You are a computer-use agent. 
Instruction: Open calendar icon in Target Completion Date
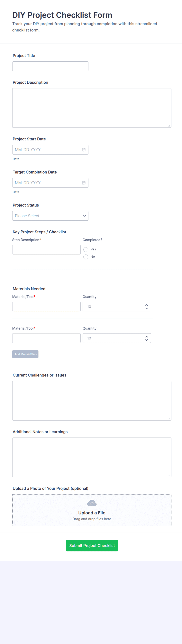[x=84, y=183]
